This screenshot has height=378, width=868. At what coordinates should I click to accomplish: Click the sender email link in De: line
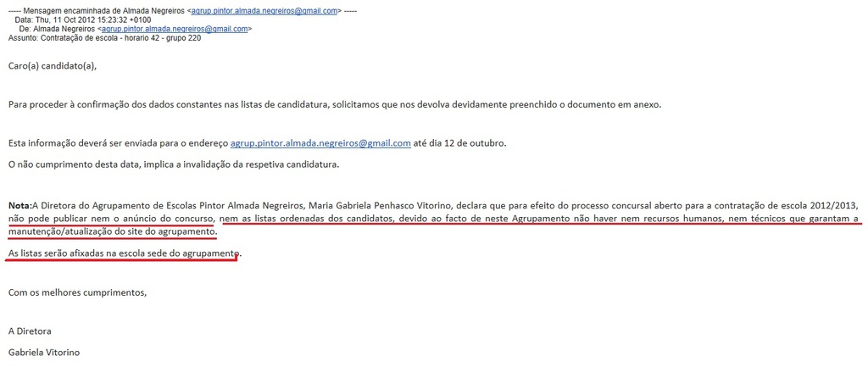pyautogui.click(x=175, y=30)
